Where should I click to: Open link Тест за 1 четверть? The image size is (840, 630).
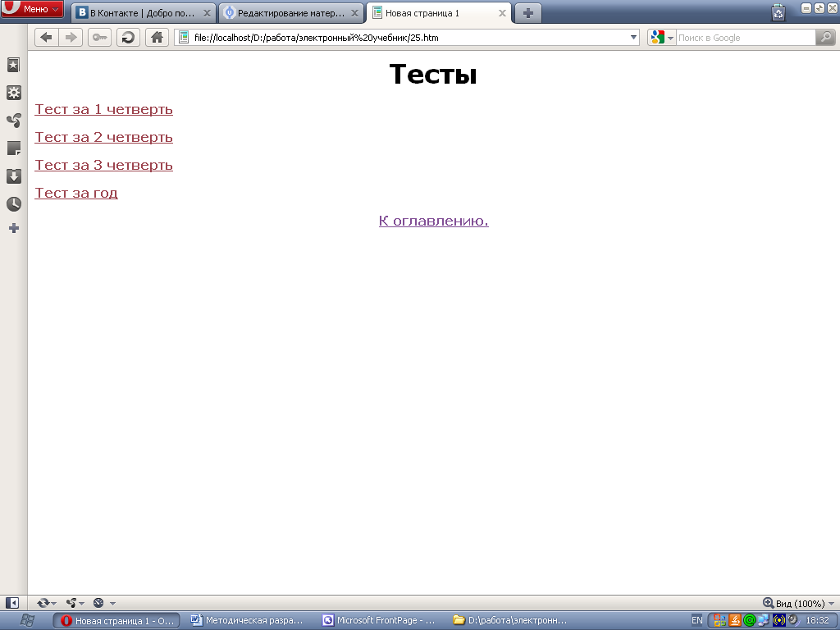(x=103, y=109)
